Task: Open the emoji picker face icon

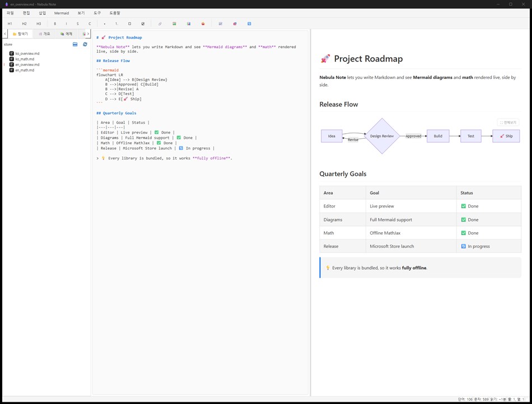Action: [x=203, y=24]
